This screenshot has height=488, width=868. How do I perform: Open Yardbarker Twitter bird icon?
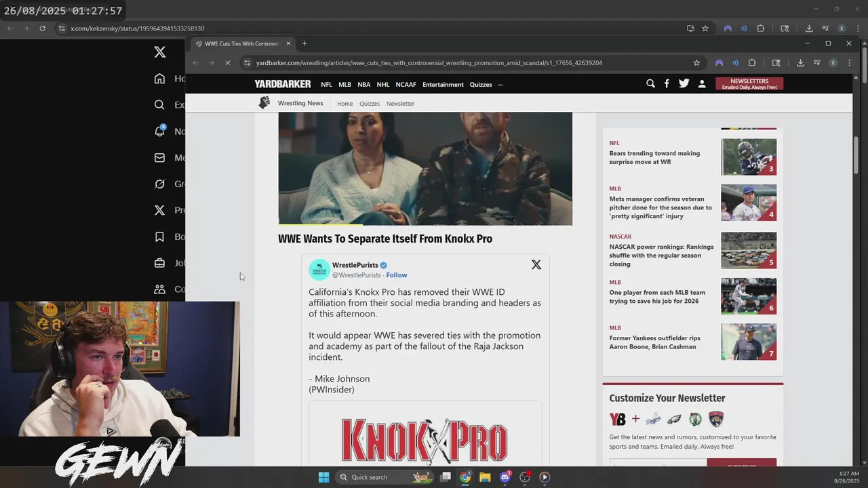(684, 83)
